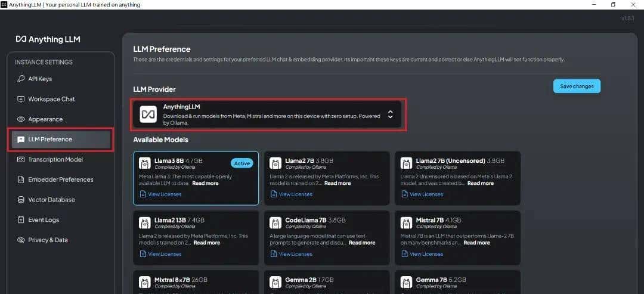
Task: Select the Llama2 13B model card
Action: point(196,236)
